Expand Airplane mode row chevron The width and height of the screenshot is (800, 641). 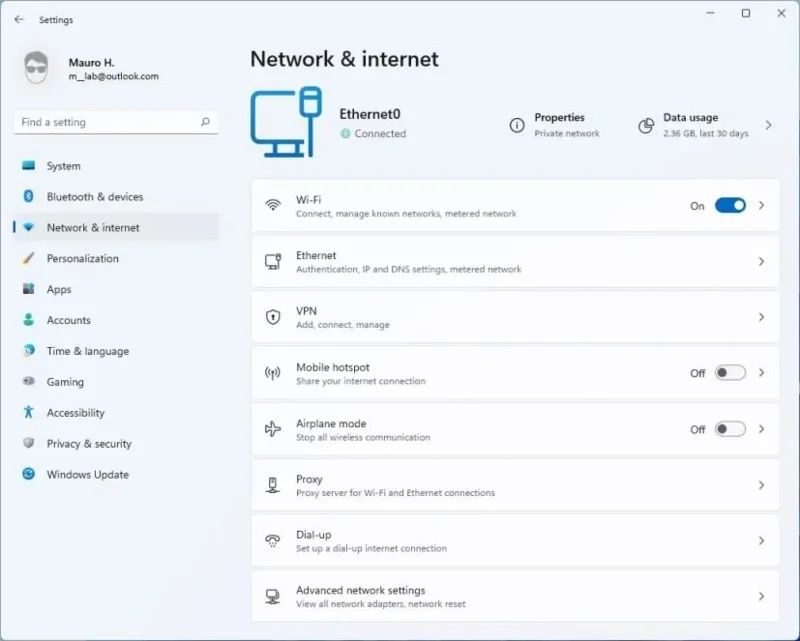(761, 429)
